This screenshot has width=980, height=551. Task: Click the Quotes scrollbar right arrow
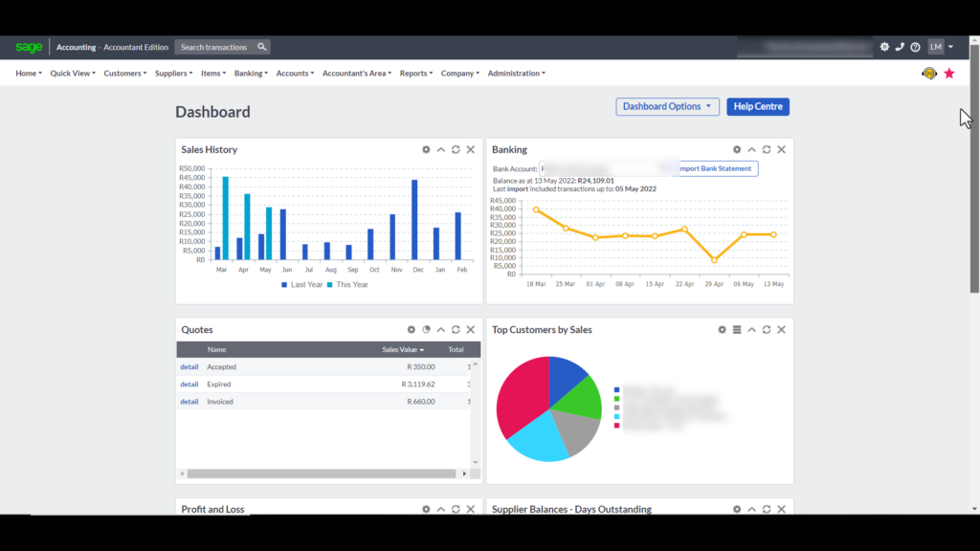click(x=464, y=474)
